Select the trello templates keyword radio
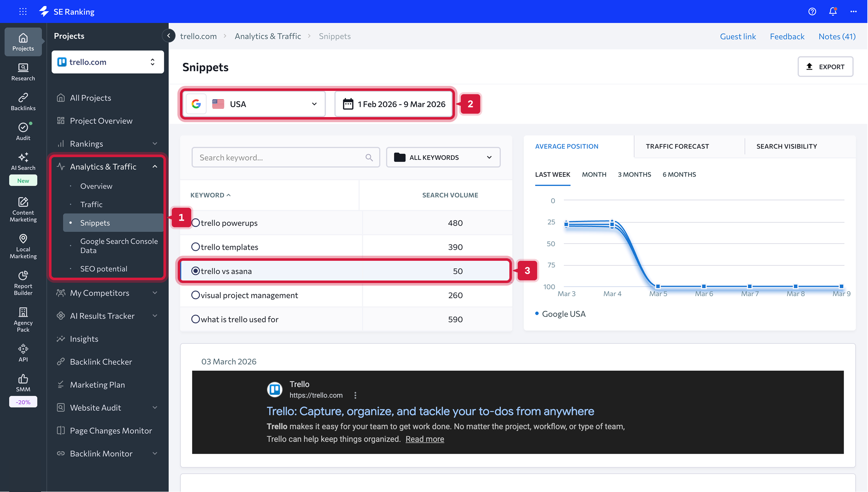 click(196, 247)
